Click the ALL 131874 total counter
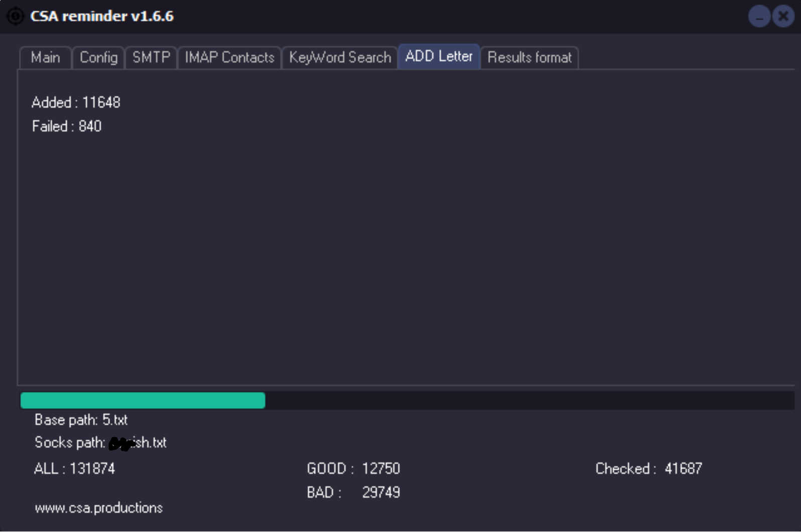The width and height of the screenshot is (801, 532). [74, 469]
